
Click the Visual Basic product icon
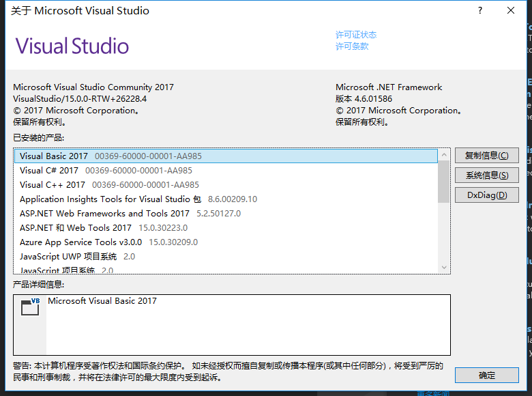(x=30, y=307)
